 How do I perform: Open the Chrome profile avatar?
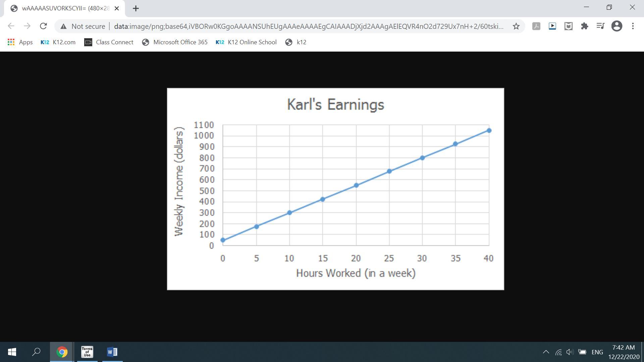[x=616, y=26]
